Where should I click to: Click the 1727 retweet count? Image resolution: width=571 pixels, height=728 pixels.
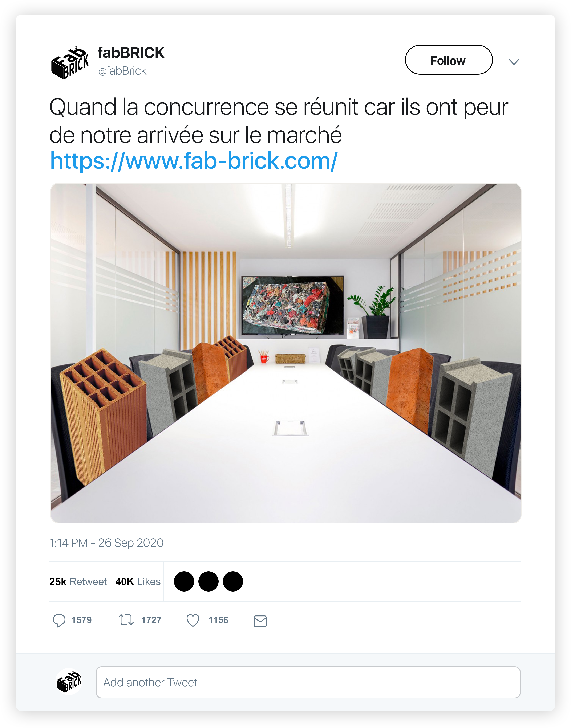click(x=151, y=620)
